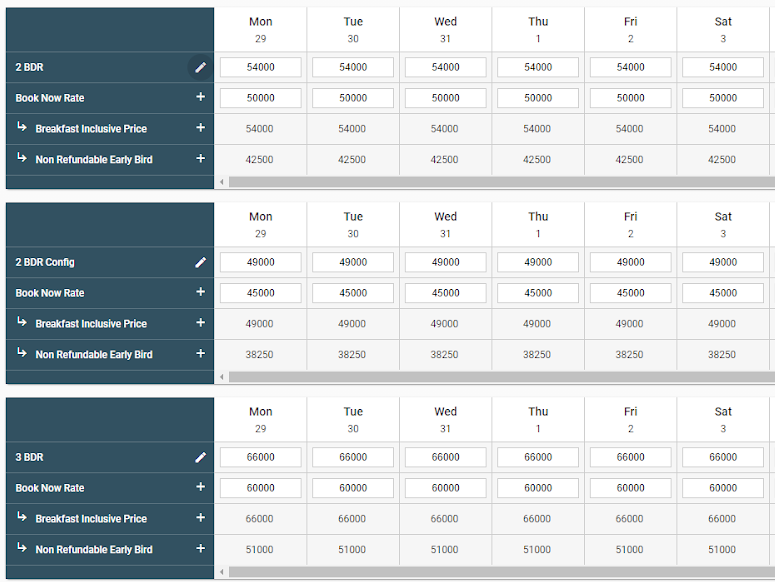The height and width of the screenshot is (582, 775).
Task: Click the 3 BDR room name label
Action: 30,457
